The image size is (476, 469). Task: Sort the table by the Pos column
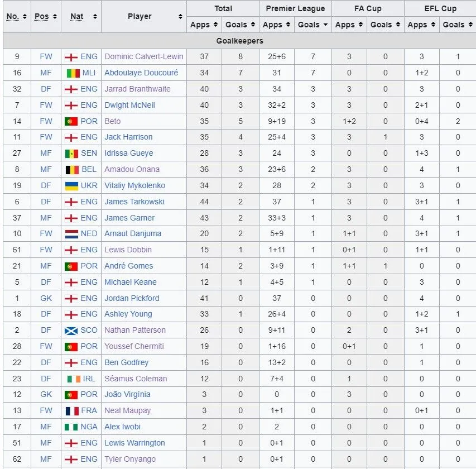46,16
